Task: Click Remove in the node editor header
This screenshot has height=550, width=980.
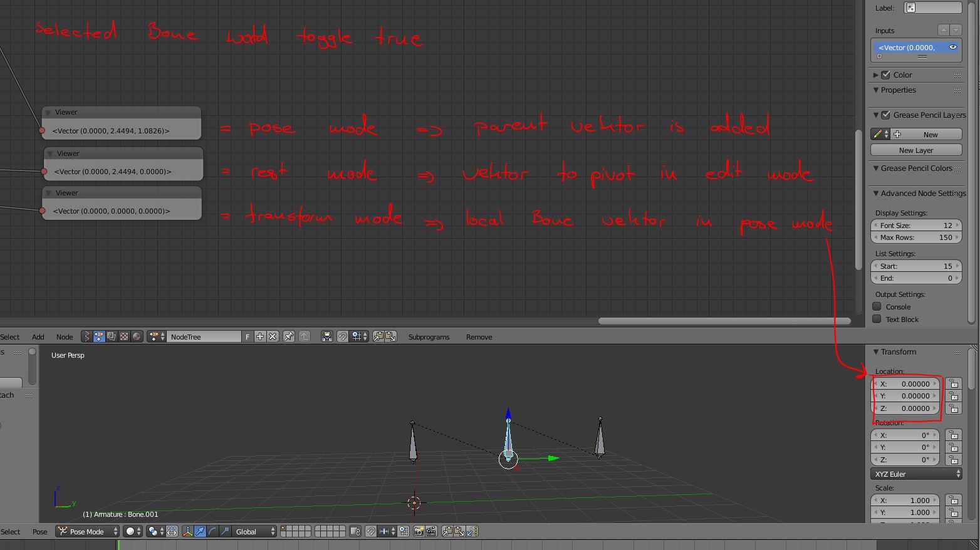Action: tap(479, 337)
